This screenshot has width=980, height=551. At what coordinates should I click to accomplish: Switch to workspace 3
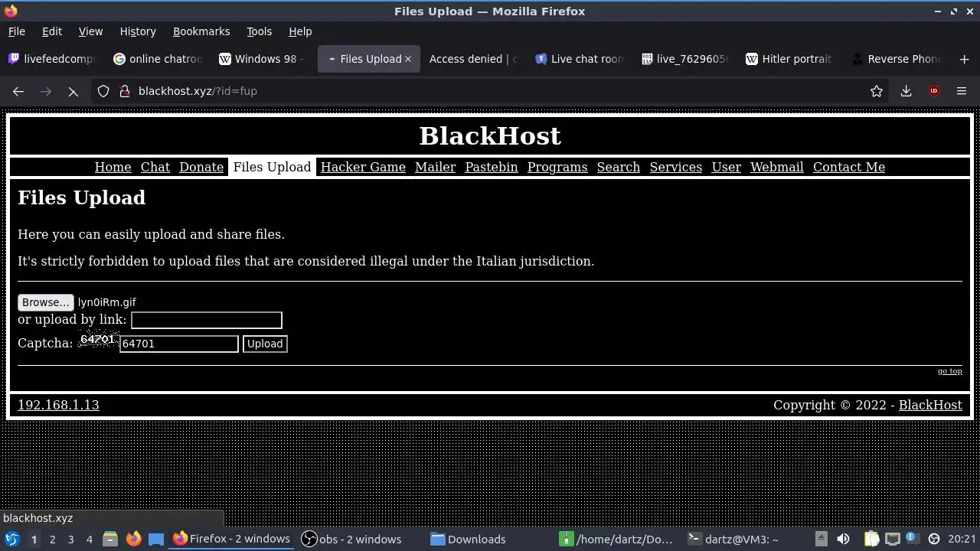pos(70,540)
